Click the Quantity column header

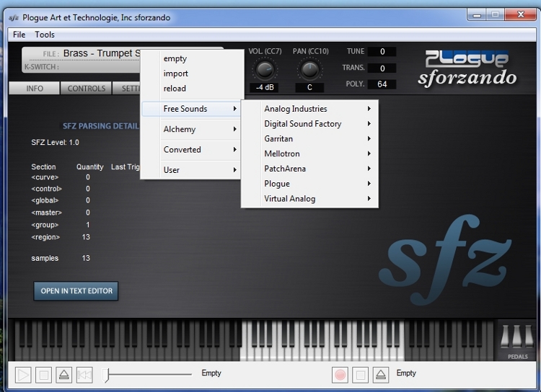click(89, 167)
